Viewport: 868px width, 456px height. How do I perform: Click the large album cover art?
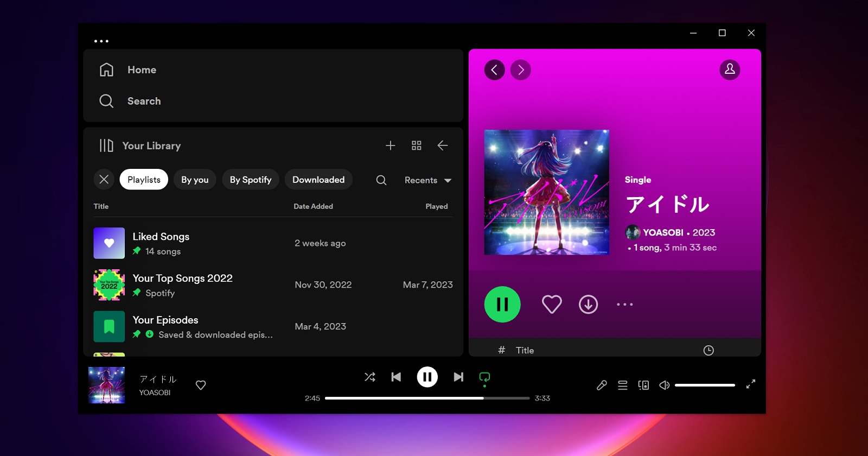click(546, 192)
